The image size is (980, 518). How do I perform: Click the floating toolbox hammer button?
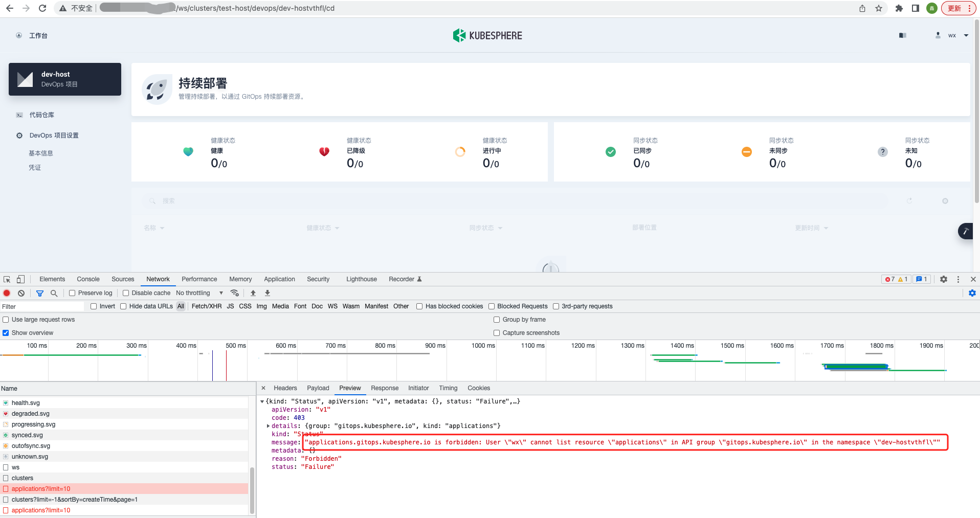pos(966,231)
